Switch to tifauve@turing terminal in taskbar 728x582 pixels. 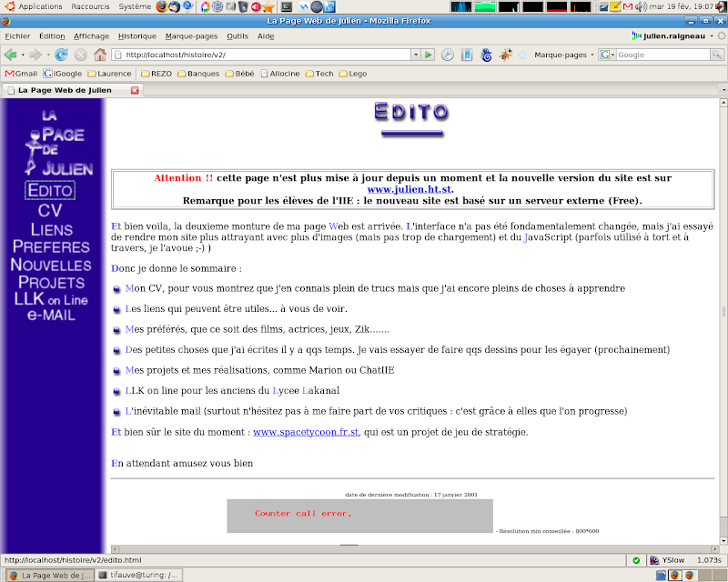point(139,575)
